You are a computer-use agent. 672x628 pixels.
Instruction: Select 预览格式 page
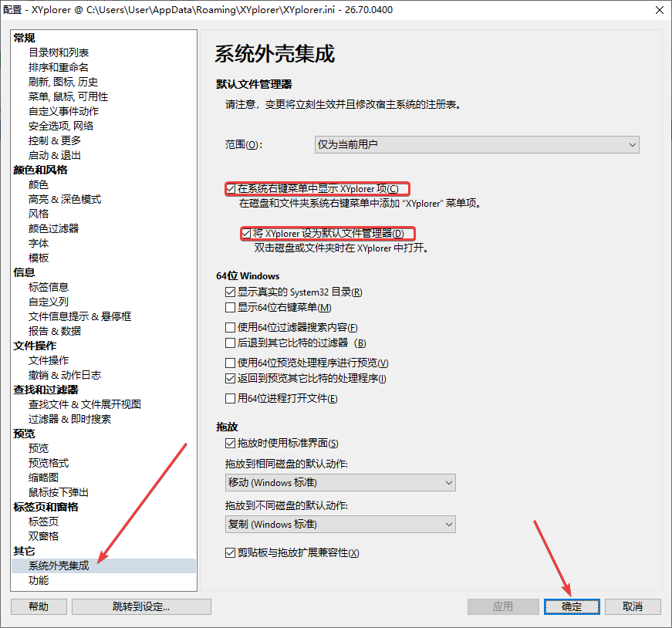pos(49,463)
